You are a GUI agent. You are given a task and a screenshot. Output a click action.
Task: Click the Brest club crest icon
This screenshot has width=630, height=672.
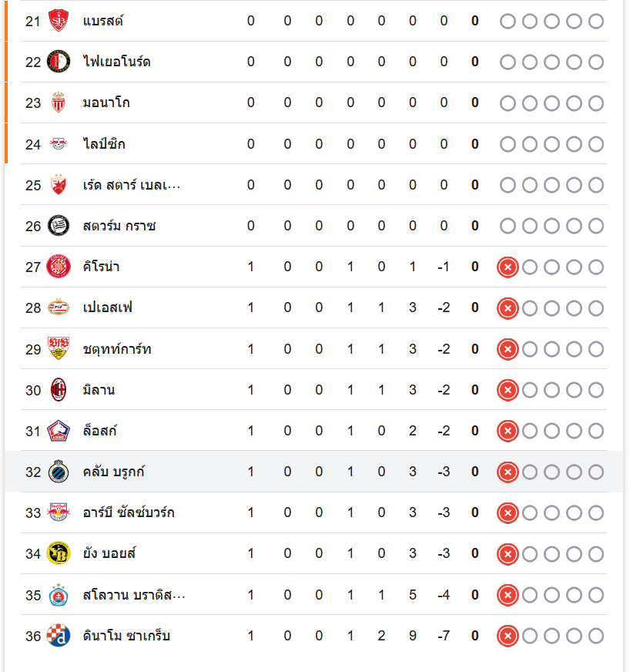59,21
